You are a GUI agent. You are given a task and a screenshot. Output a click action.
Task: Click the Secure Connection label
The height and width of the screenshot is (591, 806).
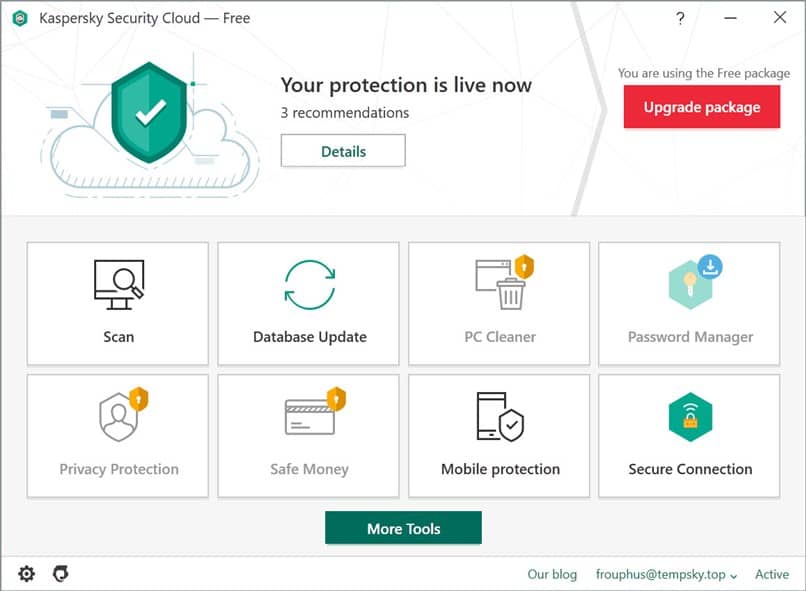(x=690, y=469)
